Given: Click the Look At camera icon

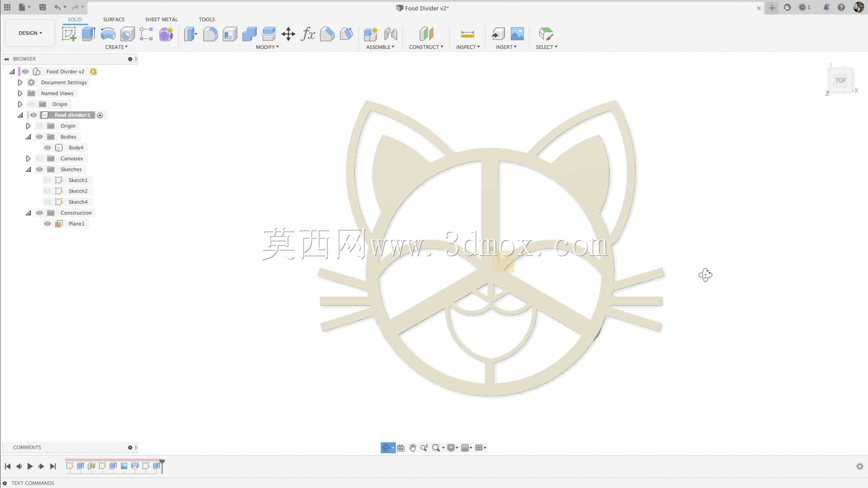Looking at the screenshot, I should click(x=401, y=448).
